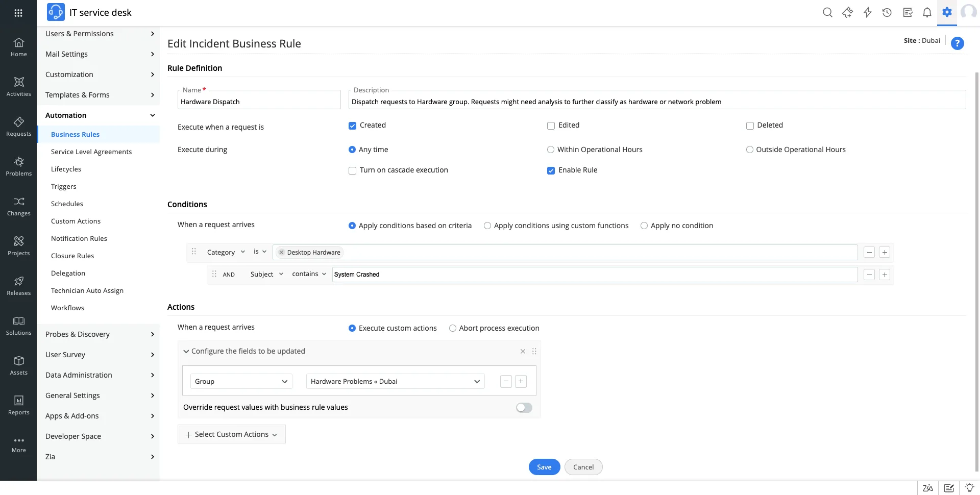Save the business rule
The width and height of the screenshot is (980, 495).
(x=544, y=467)
